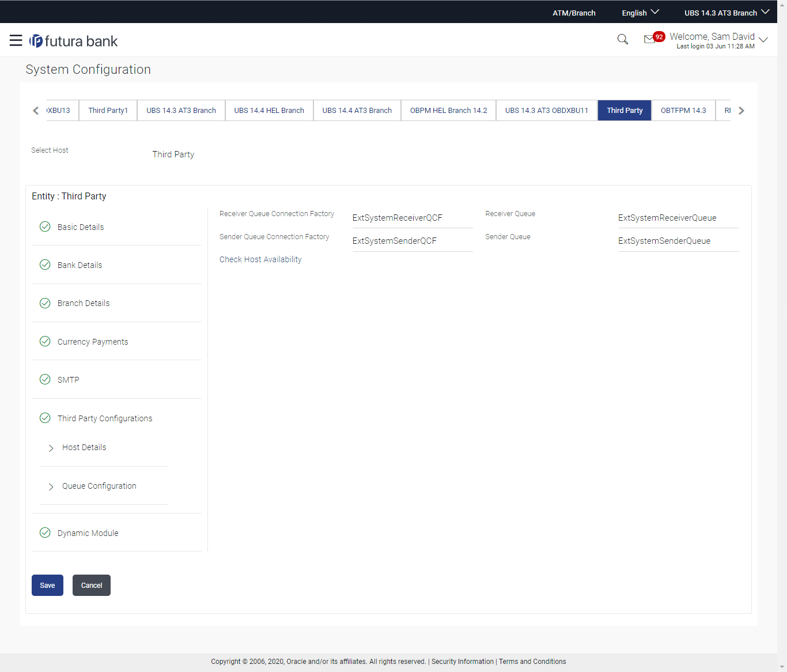Expand the Host Details chevron
The height and width of the screenshot is (672, 787).
click(51, 448)
